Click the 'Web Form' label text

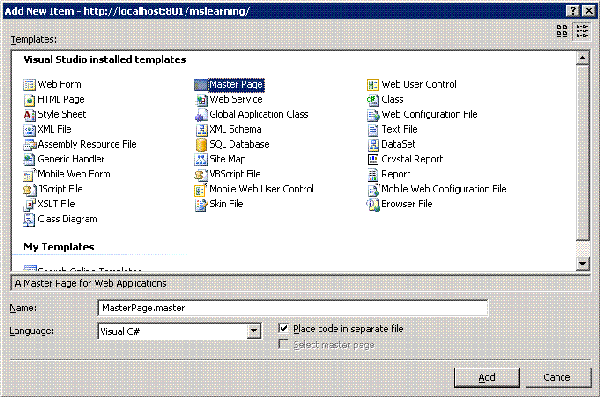(x=59, y=84)
